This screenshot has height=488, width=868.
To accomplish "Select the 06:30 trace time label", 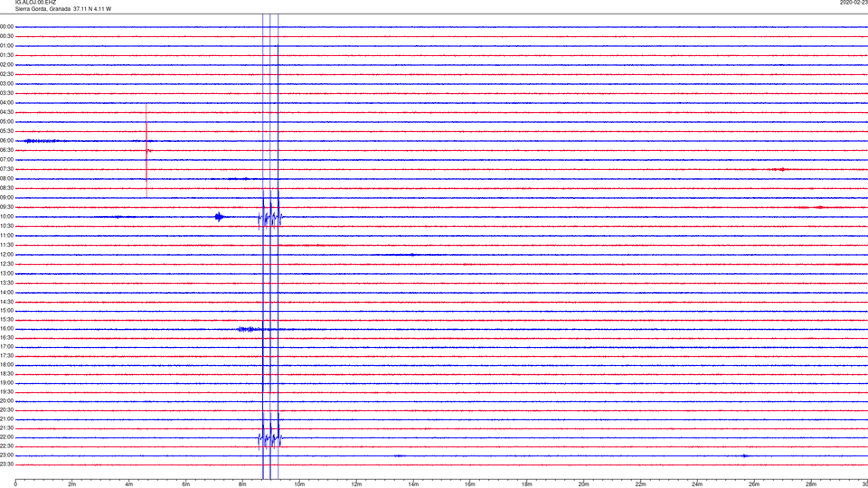I will (x=6, y=150).
